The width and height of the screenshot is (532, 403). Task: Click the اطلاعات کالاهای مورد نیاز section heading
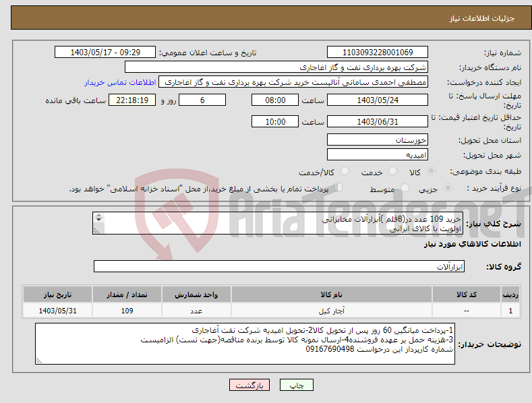point(472,244)
